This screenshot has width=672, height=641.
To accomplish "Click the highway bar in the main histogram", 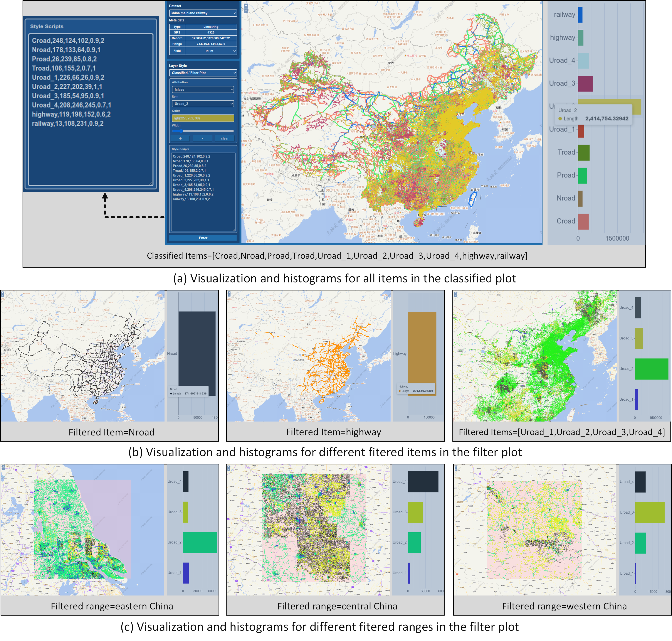I will [x=580, y=38].
